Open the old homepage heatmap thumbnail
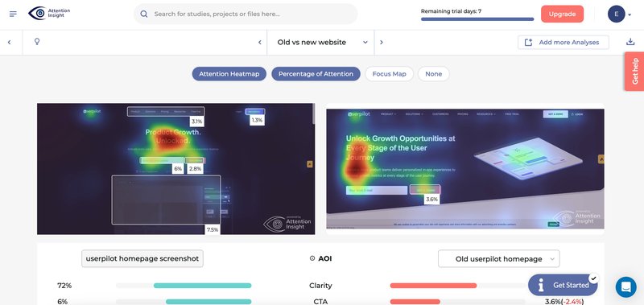Screen dimensions: 644x305 click(465, 169)
